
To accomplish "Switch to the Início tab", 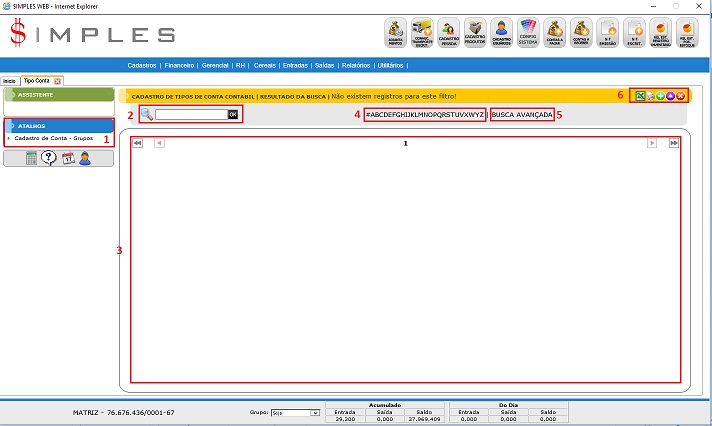I will [x=9, y=80].
